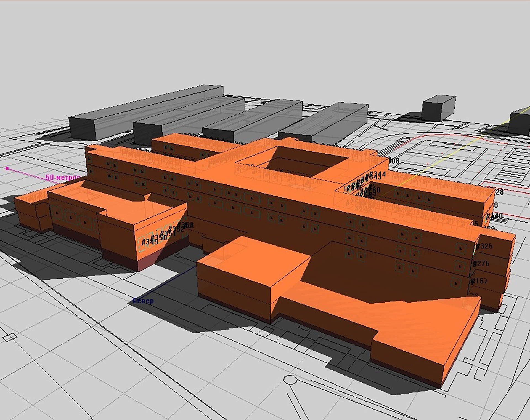
Task: Click the blue "Север" north label
Action: click(x=143, y=301)
